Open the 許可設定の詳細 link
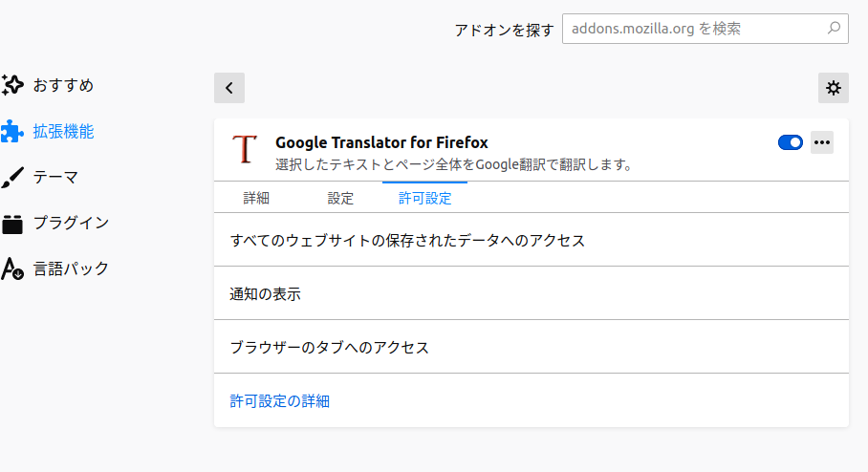Image resolution: width=868 pixels, height=472 pixels. (x=280, y=401)
